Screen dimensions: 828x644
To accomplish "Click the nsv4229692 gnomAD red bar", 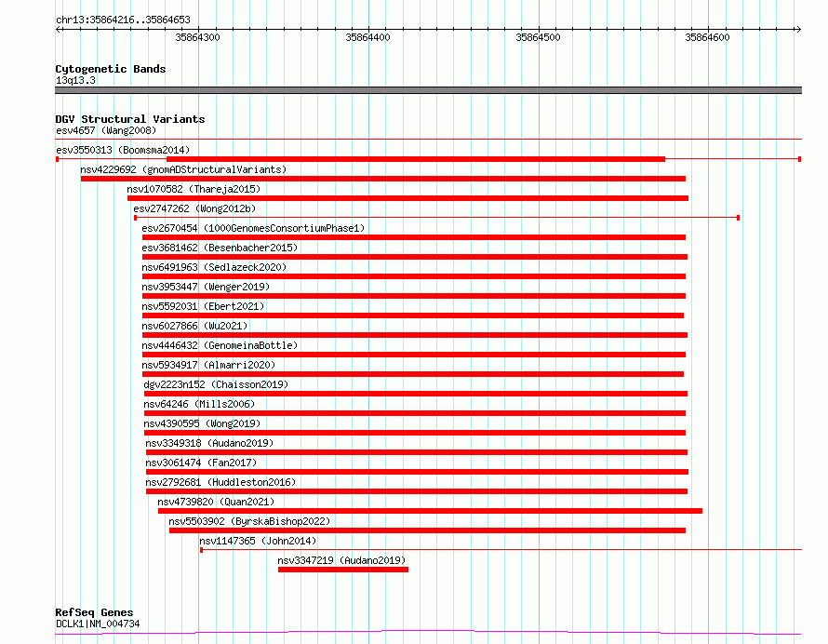I will pyautogui.click(x=383, y=179).
